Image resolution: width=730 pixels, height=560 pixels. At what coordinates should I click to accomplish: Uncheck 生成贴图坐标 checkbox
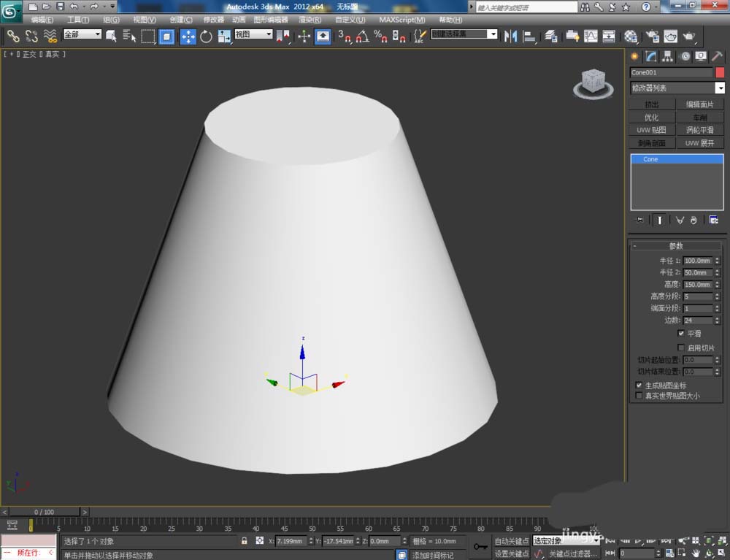coord(639,385)
